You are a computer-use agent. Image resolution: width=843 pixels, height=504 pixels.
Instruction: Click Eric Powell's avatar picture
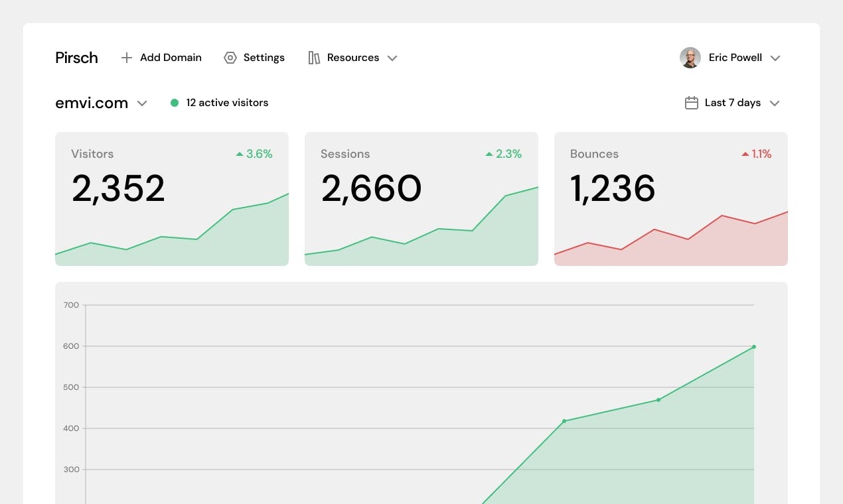click(x=690, y=58)
